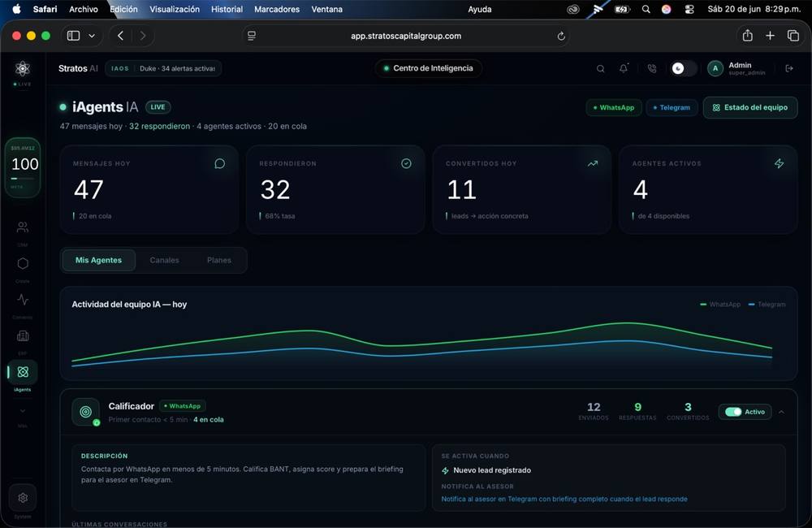This screenshot has height=528, width=812.
Task: Toggle the WhatsApp channel chip
Action: pyautogui.click(x=614, y=108)
